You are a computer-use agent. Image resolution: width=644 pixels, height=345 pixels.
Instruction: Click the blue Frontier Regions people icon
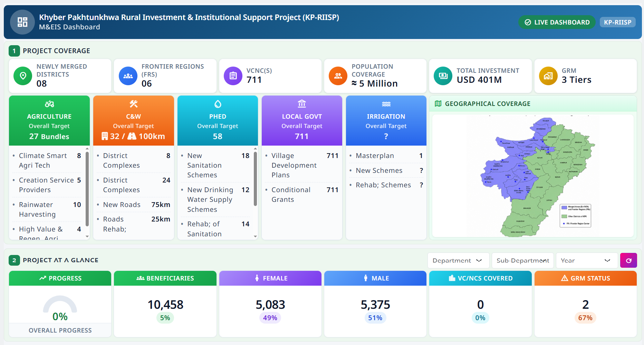(x=128, y=76)
